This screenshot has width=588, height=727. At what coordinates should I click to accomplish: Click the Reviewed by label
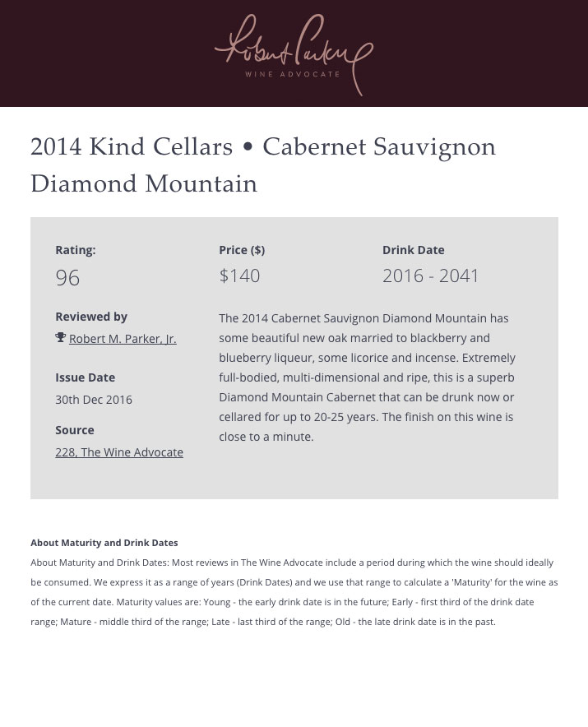coord(91,317)
